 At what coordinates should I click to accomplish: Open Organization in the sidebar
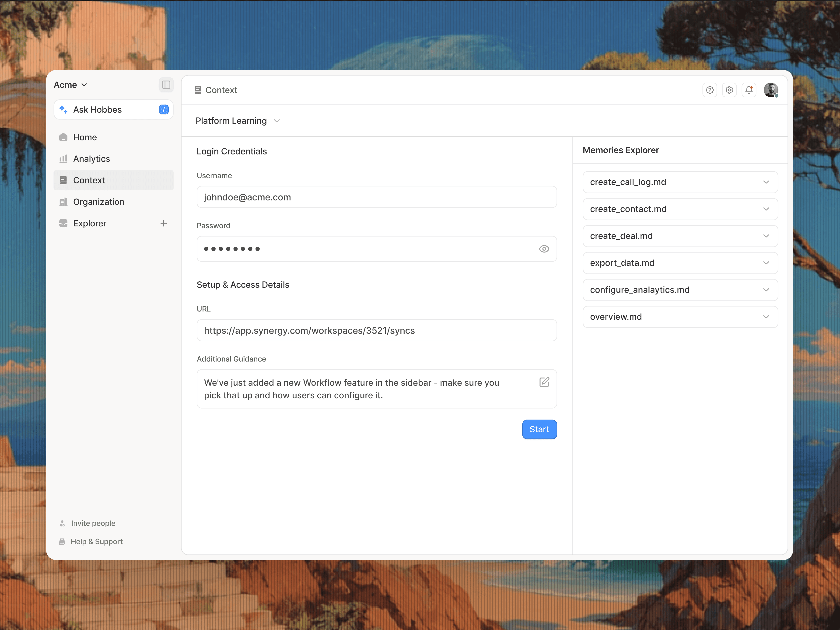tap(98, 202)
